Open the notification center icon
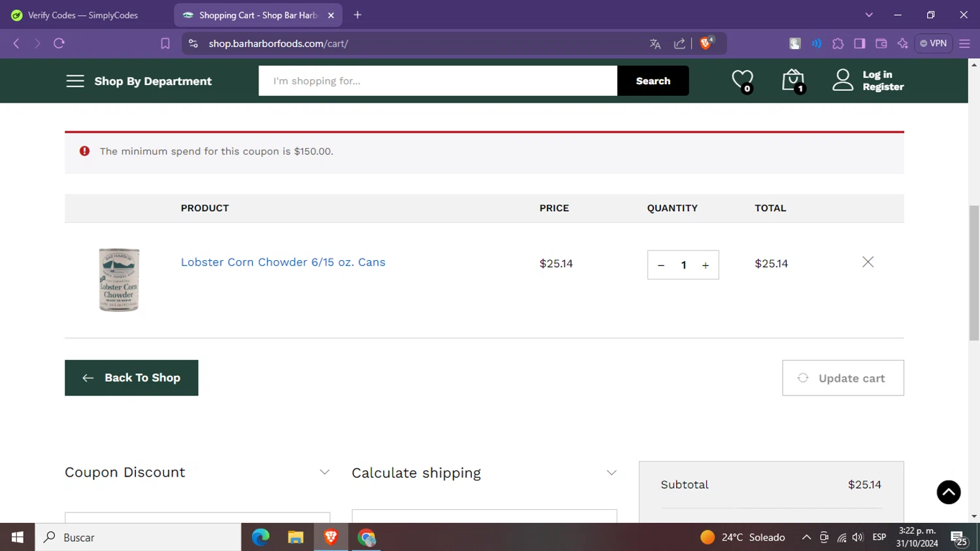The width and height of the screenshot is (980, 551). [x=959, y=538]
